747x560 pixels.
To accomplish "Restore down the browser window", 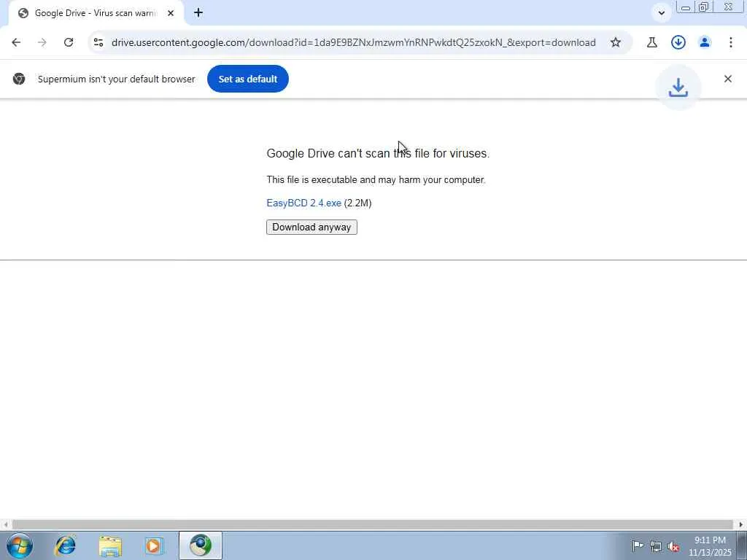I will pos(704,7).
